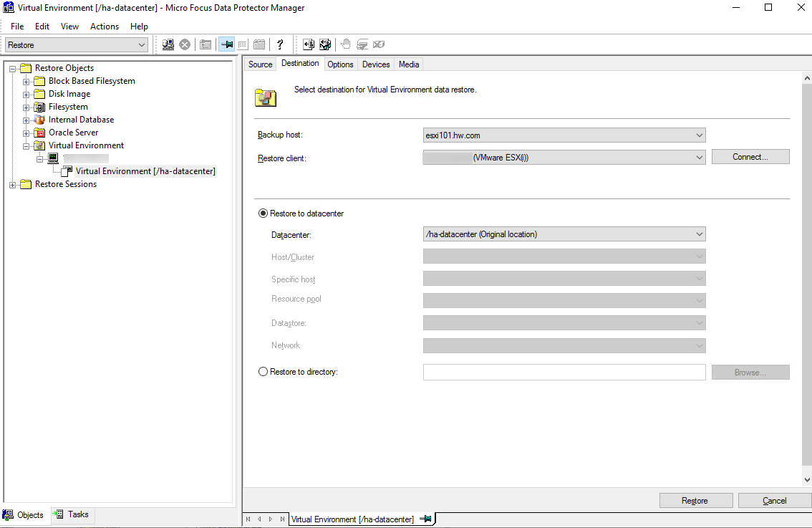812x528 pixels.
Task: Click the Oracle Server tree icon
Action: (x=39, y=133)
